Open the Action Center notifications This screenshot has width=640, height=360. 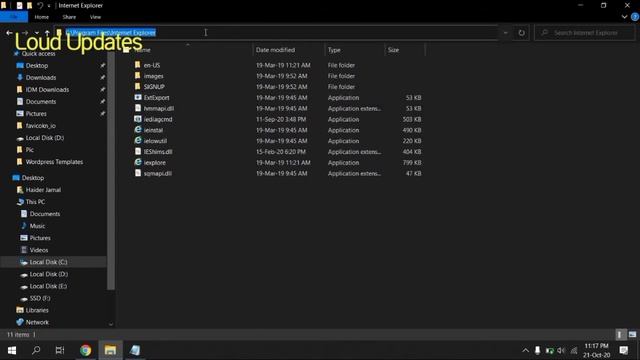tap(624, 350)
